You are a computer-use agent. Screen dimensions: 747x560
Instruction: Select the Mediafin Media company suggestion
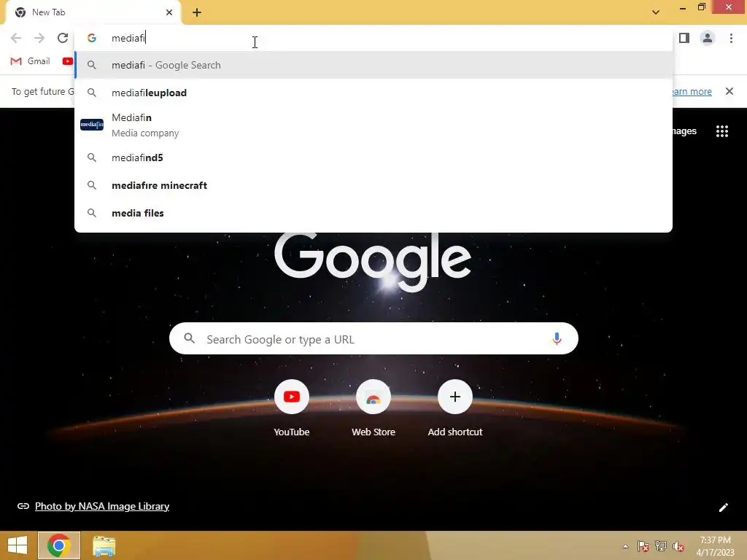(x=373, y=125)
